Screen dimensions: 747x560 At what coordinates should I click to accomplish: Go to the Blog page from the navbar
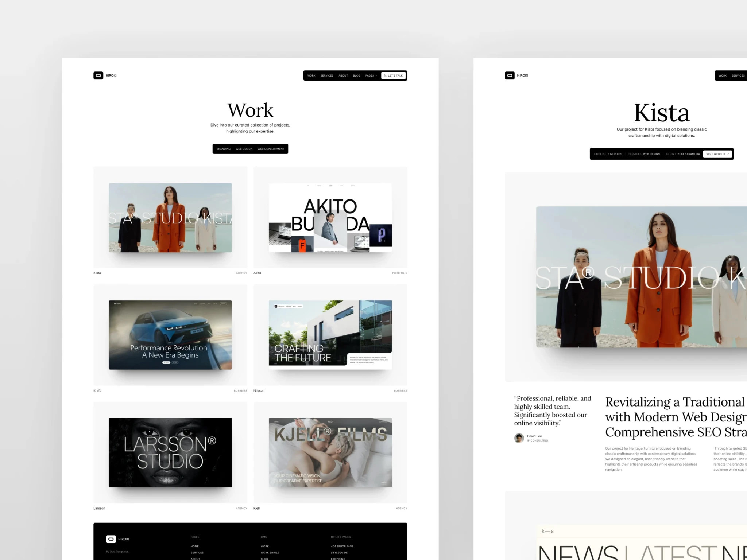click(x=356, y=75)
